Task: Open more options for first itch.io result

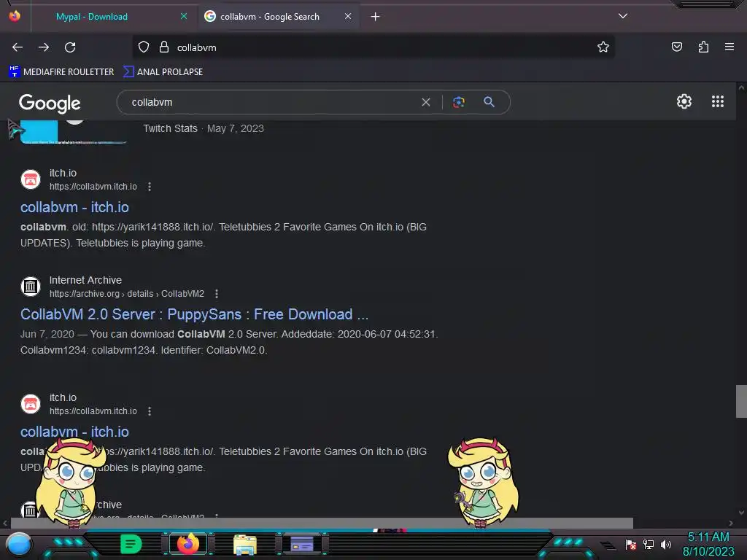Action: click(x=150, y=187)
